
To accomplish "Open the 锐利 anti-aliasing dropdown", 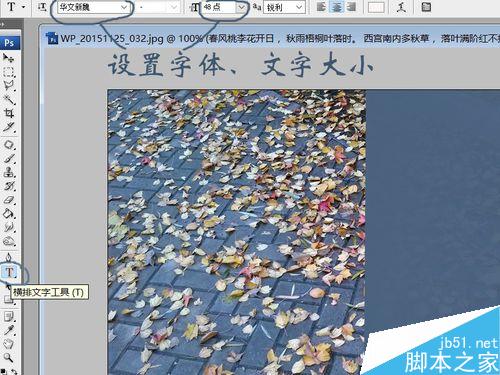I will pyautogui.click(x=299, y=7).
